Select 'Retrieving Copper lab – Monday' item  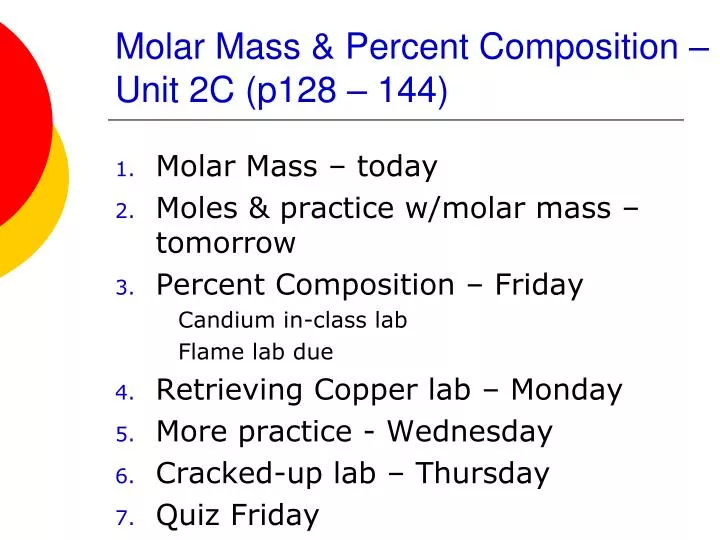(389, 390)
